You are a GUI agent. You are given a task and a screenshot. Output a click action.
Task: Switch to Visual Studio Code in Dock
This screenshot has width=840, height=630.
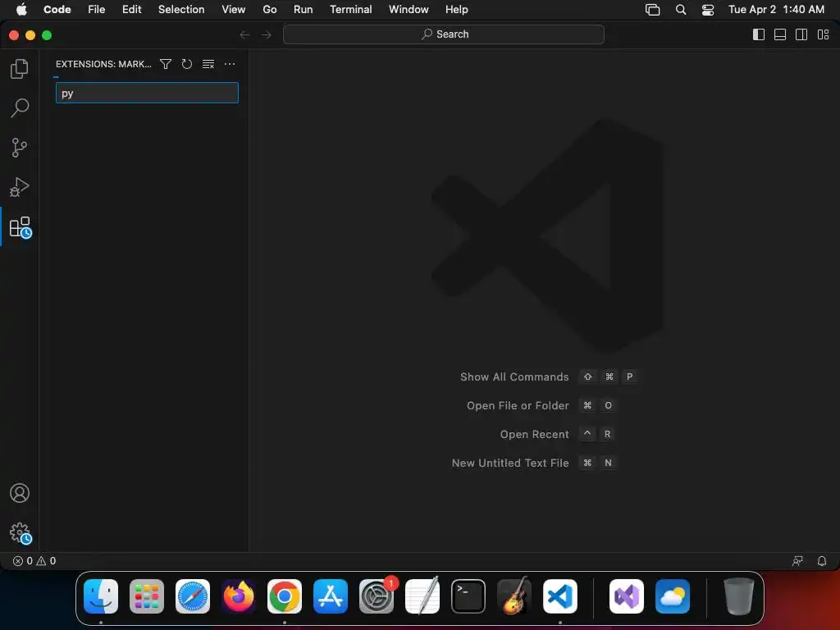click(560, 596)
